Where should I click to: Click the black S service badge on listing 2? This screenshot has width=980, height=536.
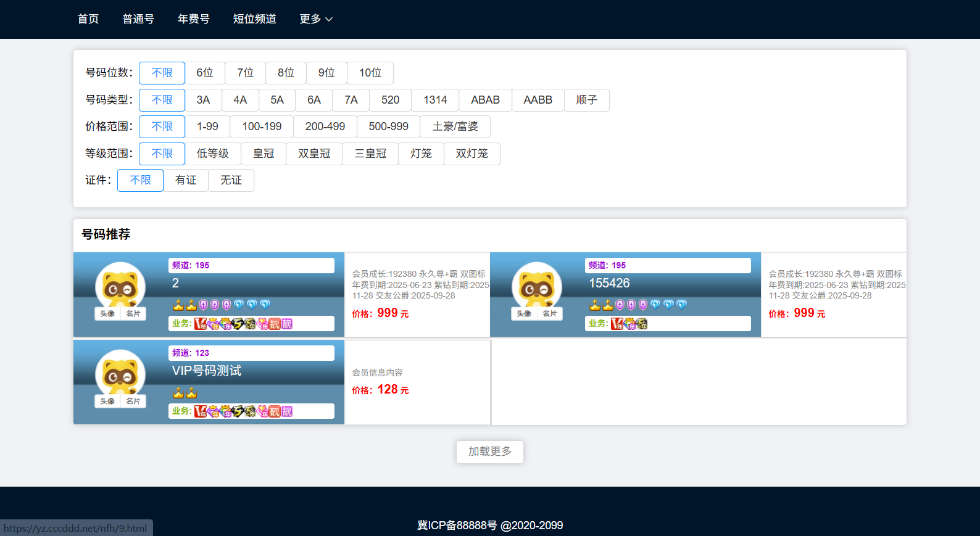click(238, 324)
